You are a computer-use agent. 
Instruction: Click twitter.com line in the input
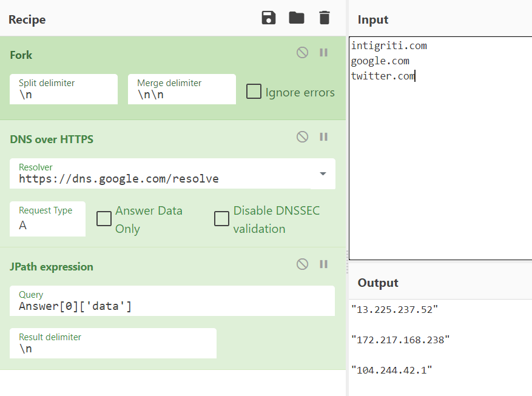coord(383,76)
